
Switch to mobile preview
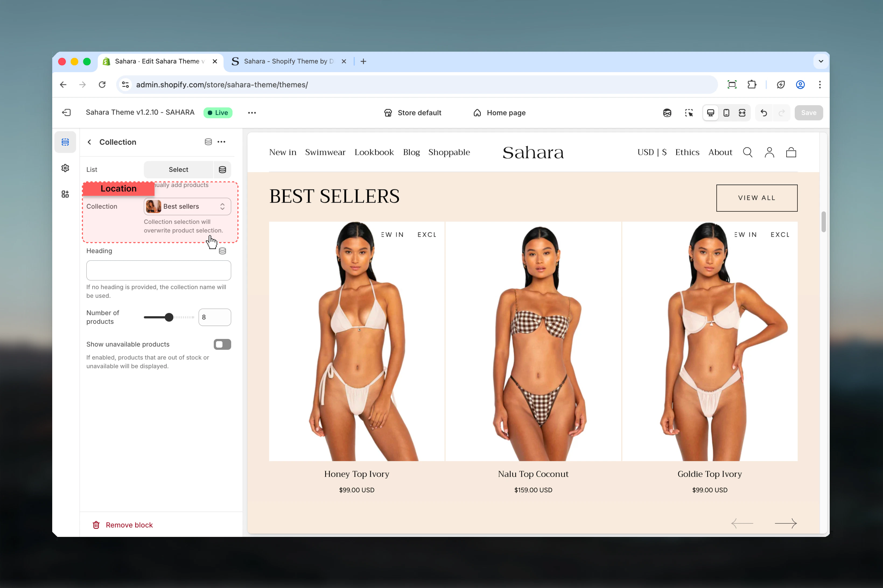point(727,113)
